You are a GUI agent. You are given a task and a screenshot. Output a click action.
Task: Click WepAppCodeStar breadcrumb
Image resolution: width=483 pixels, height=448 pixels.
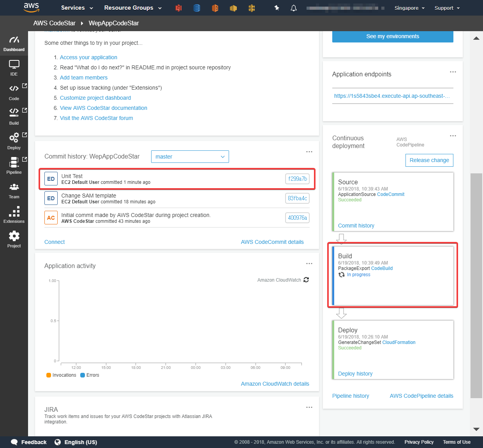114,23
